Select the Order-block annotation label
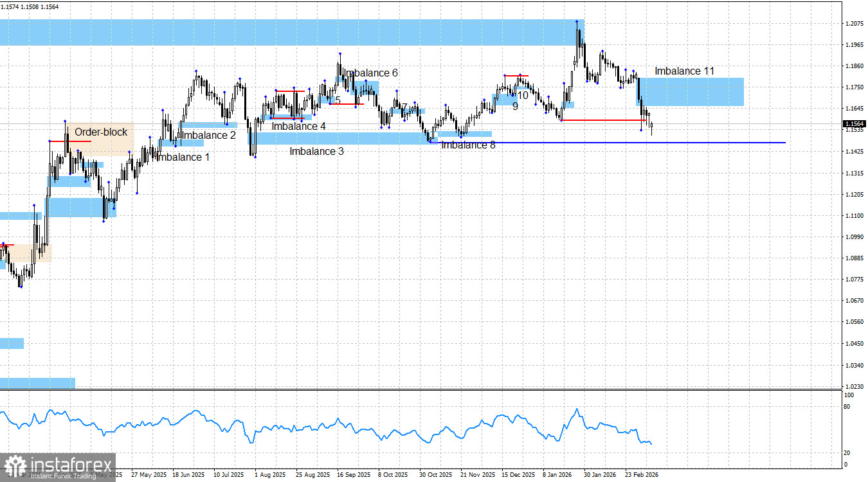Viewport: 868px width, 482px height. point(101,132)
